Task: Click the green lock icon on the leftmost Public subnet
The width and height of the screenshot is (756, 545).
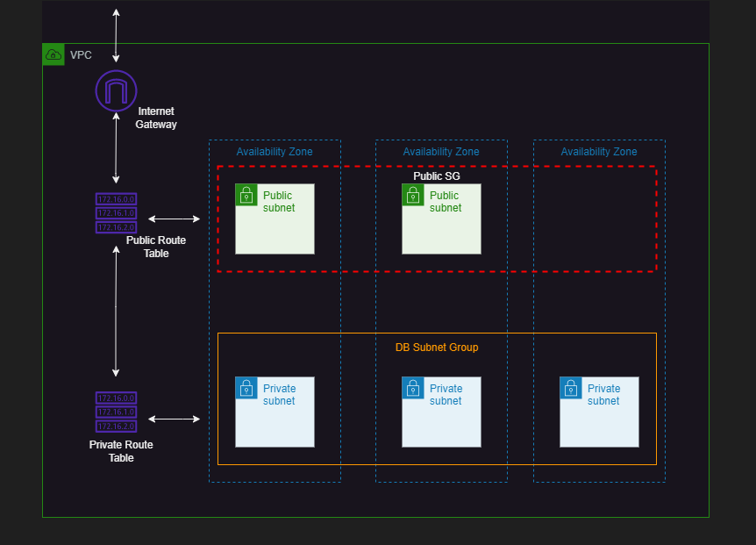Action: (x=246, y=195)
